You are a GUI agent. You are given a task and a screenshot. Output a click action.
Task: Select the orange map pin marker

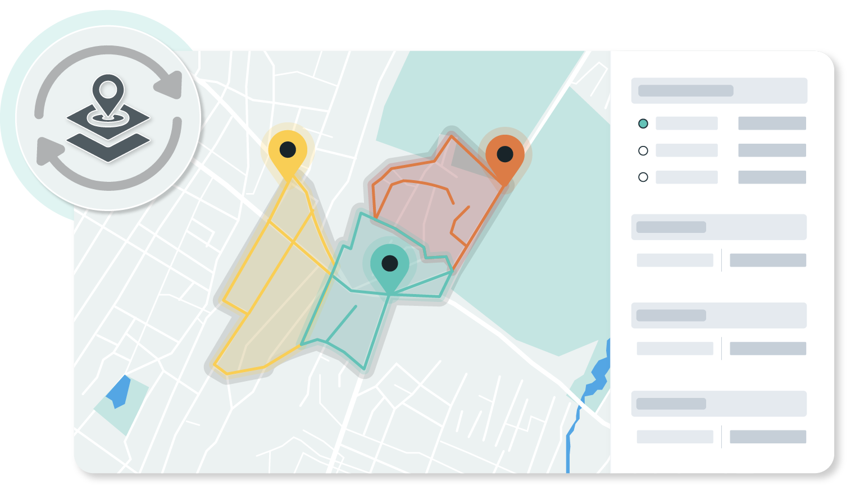(505, 155)
